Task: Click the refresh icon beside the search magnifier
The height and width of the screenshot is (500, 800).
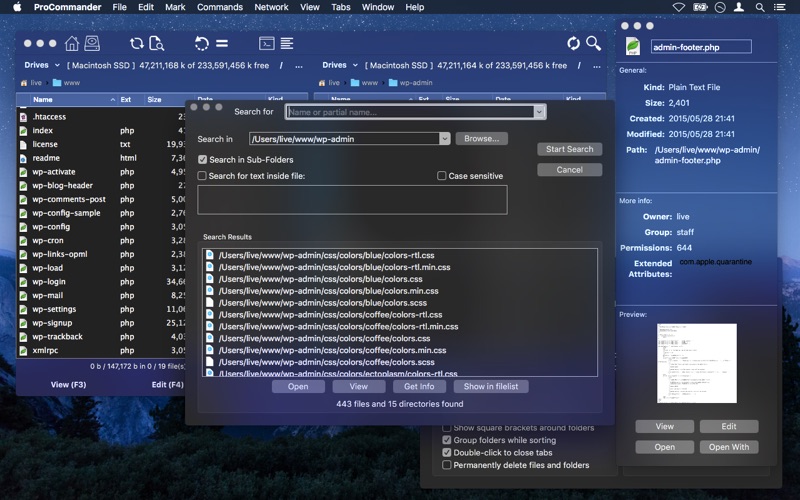Action: (573, 43)
